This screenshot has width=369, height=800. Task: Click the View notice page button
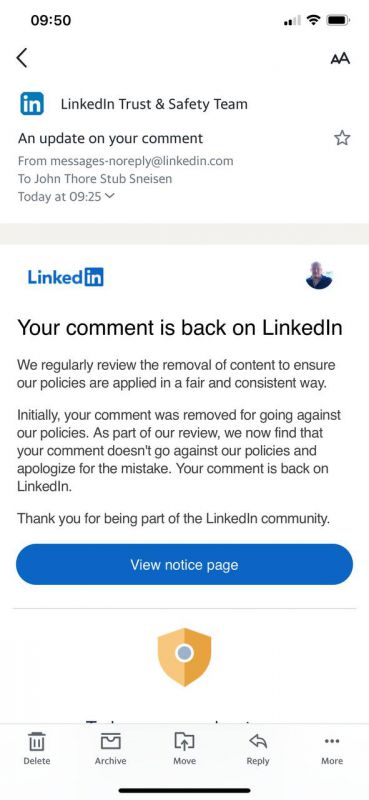(x=184, y=564)
